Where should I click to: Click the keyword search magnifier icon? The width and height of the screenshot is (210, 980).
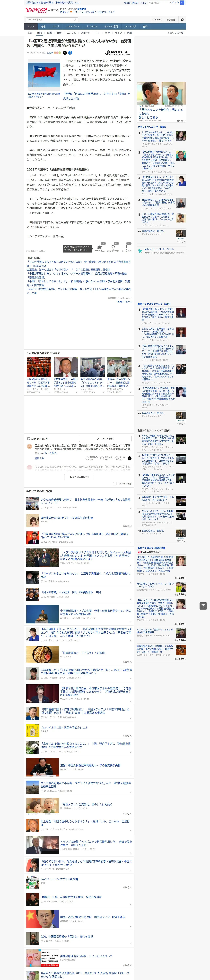pos(75,19)
